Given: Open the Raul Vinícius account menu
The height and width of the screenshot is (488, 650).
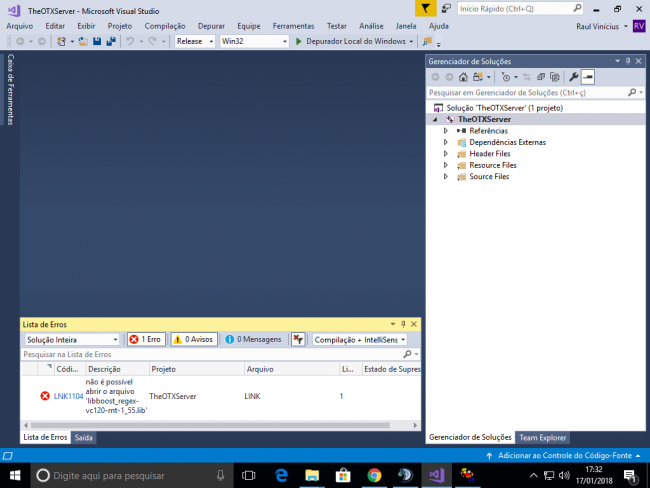Looking at the screenshot, I should coord(602,27).
